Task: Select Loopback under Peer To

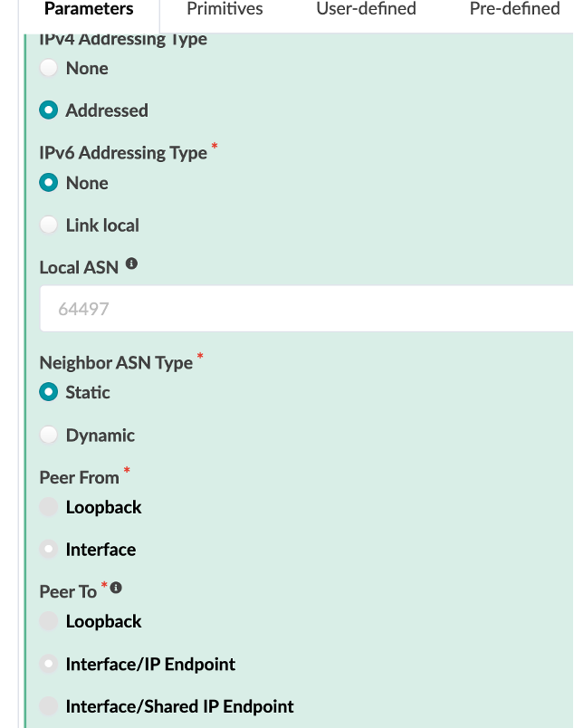Action: (49, 621)
